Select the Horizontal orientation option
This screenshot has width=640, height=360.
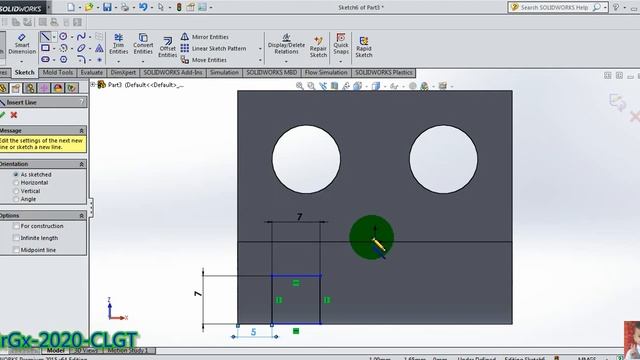16,182
